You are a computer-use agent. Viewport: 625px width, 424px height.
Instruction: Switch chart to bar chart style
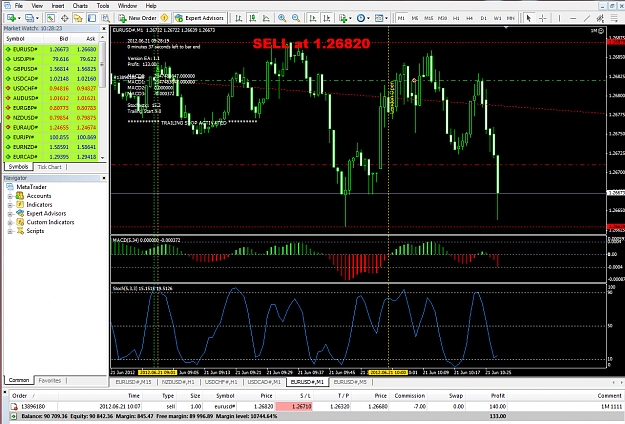(x=238, y=18)
